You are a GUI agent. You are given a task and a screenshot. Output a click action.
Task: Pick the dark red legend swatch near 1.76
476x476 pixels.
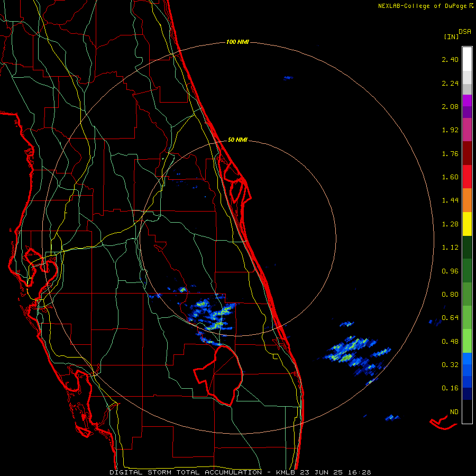[x=467, y=153]
